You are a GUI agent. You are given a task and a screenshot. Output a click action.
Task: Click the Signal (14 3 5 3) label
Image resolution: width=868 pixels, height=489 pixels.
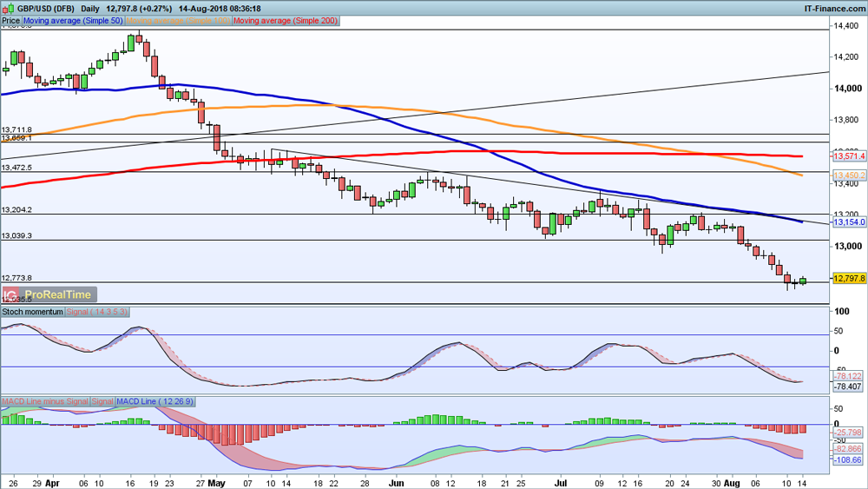[x=97, y=312]
